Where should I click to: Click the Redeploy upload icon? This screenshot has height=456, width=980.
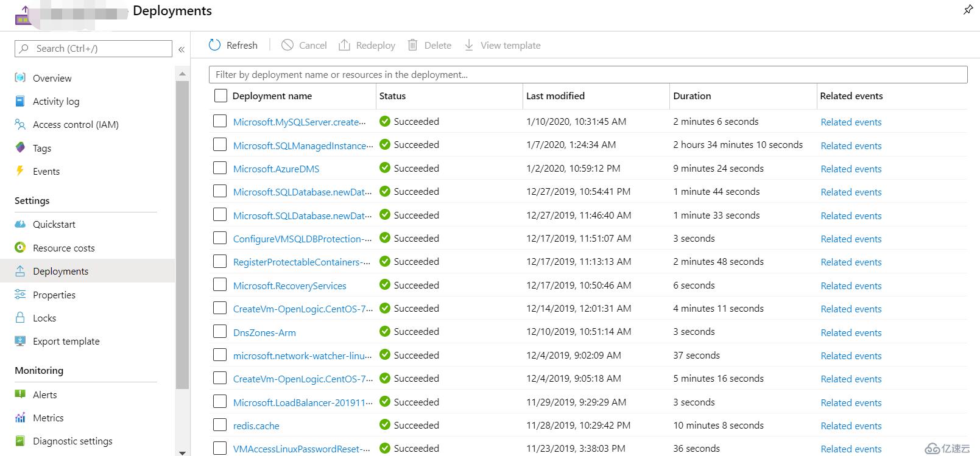coord(344,45)
